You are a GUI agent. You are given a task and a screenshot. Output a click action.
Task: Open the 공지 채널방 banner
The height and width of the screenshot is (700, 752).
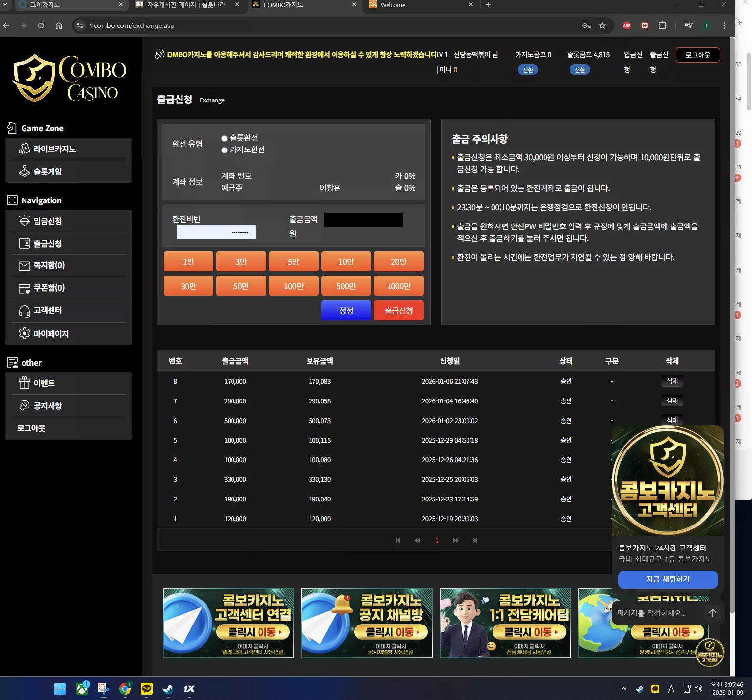tap(367, 623)
